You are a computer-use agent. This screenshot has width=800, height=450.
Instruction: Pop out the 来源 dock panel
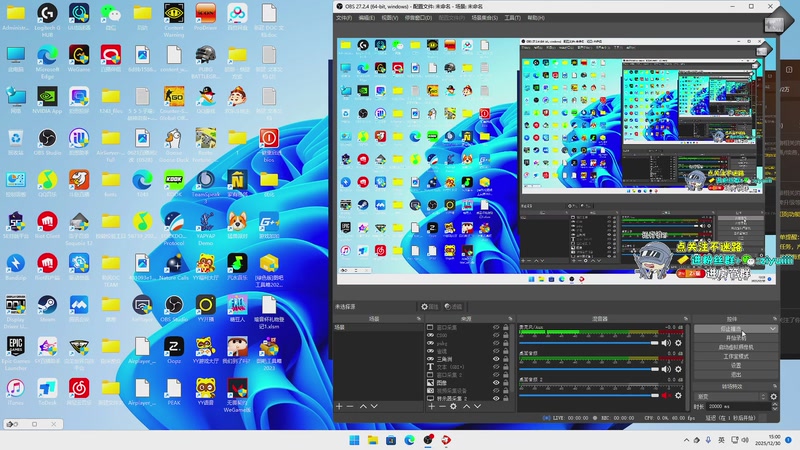click(x=510, y=319)
